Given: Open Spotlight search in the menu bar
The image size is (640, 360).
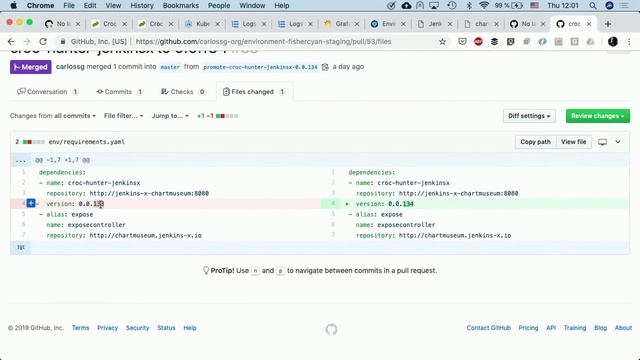Looking at the screenshot, I should [593, 5].
